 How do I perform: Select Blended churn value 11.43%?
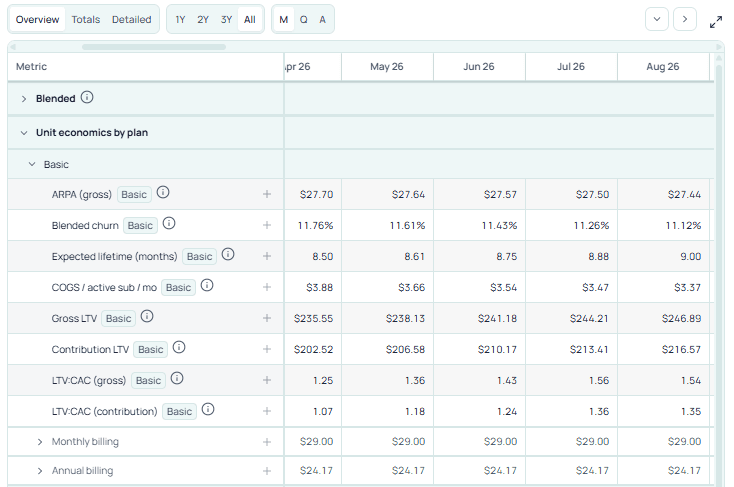pyautogui.click(x=499, y=226)
